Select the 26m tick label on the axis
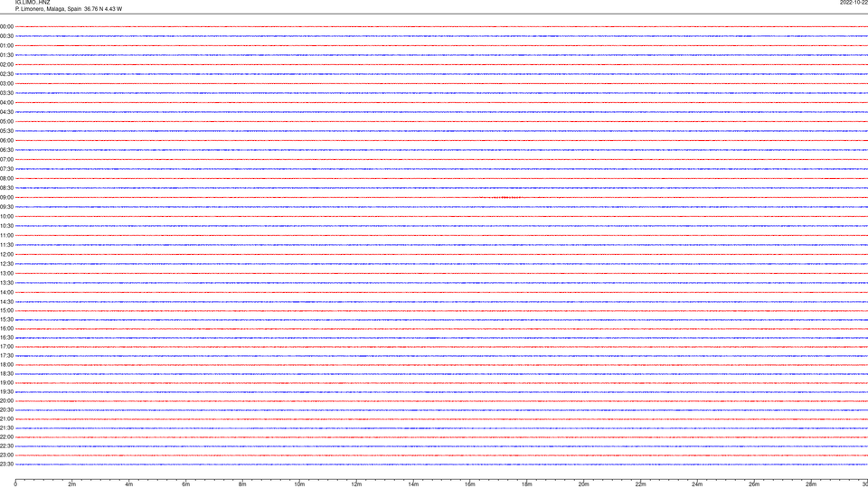 [x=754, y=484]
